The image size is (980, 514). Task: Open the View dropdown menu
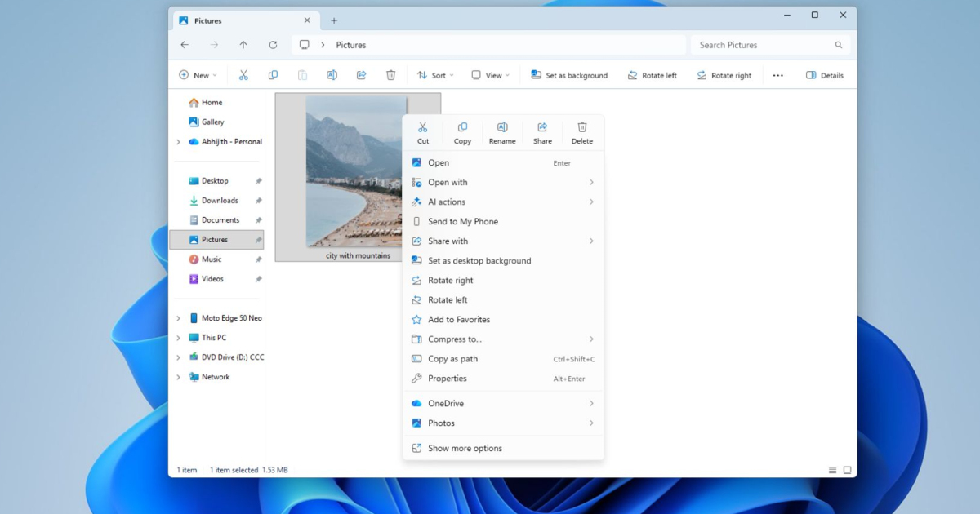pos(490,75)
